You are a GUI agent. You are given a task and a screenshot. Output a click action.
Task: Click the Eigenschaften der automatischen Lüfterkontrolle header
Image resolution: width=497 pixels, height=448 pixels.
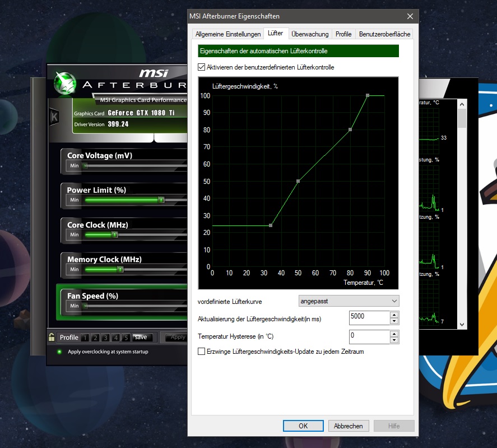298,51
